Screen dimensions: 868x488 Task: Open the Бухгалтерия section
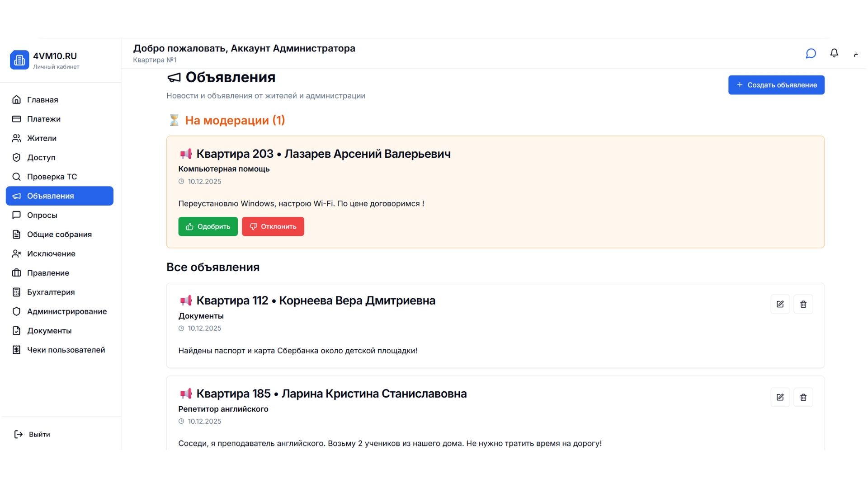coord(51,292)
